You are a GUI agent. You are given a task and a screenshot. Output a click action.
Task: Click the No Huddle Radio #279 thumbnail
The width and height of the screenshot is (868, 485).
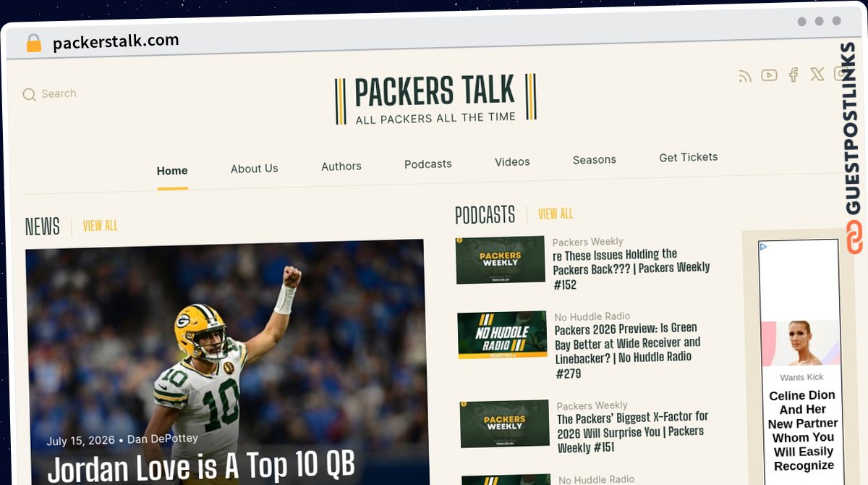[x=502, y=335]
